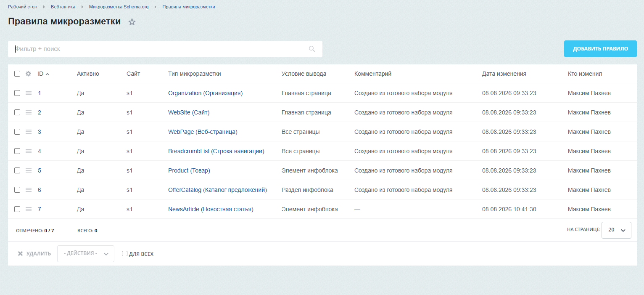Click 'Все страницы' in WebPage row
644x295 pixels.
[301, 132]
